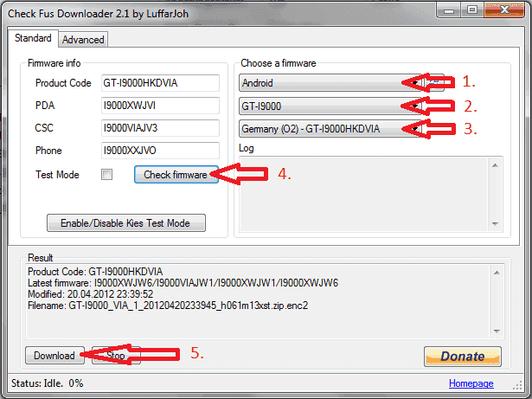
Task: Click the Result box up scroll arrow
Action: [497, 273]
